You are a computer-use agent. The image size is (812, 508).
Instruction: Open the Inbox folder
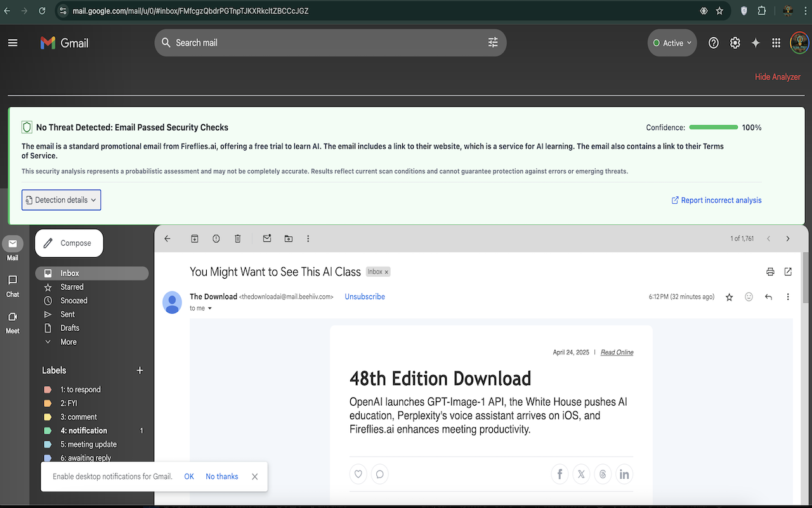tap(92, 273)
